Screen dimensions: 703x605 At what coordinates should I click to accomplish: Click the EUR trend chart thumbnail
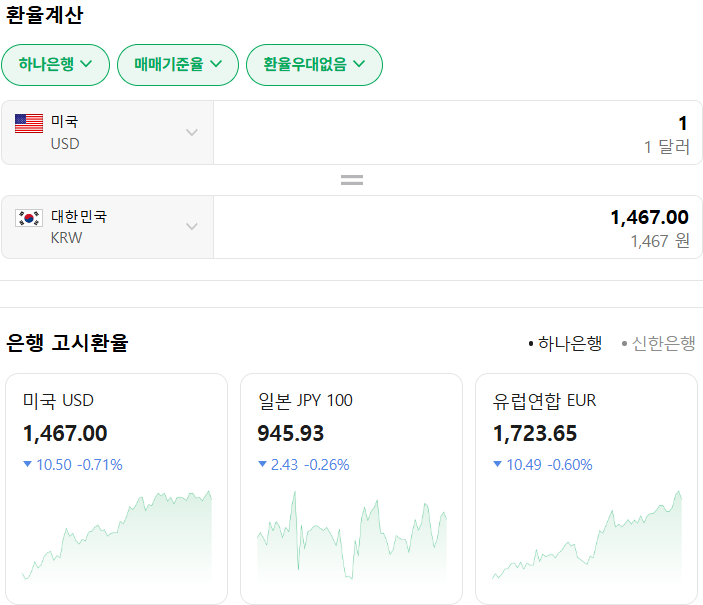pyautogui.click(x=586, y=536)
